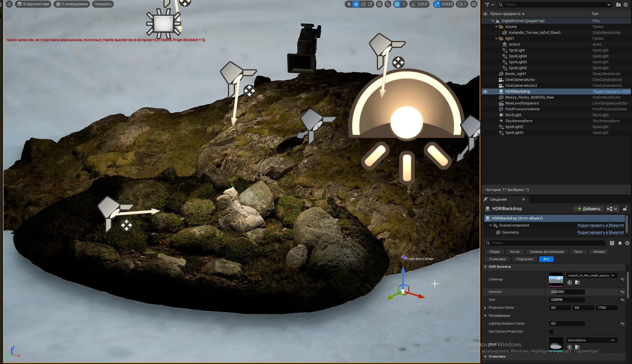Select the Актор property filter
Image resolution: width=632 pixels, height=364 pixels.
(515, 252)
